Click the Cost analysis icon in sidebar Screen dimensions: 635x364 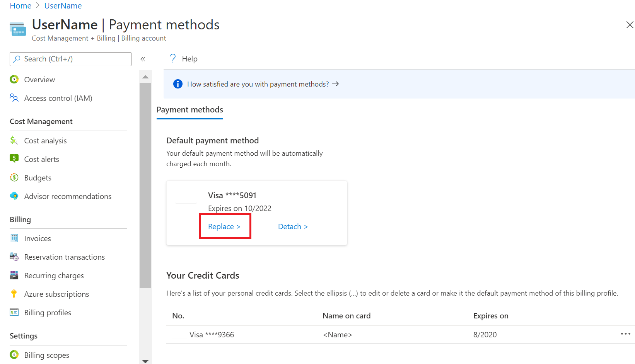tap(14, 141)
